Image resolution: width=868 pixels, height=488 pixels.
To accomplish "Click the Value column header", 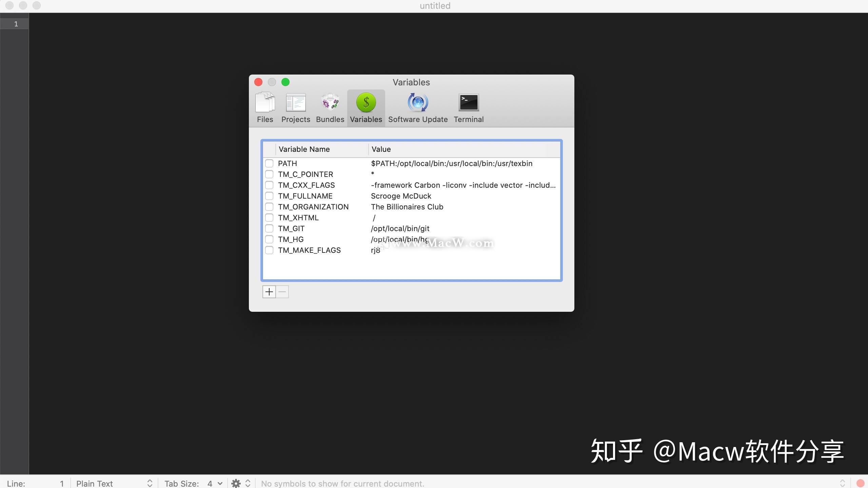I will tap(381, 149).
